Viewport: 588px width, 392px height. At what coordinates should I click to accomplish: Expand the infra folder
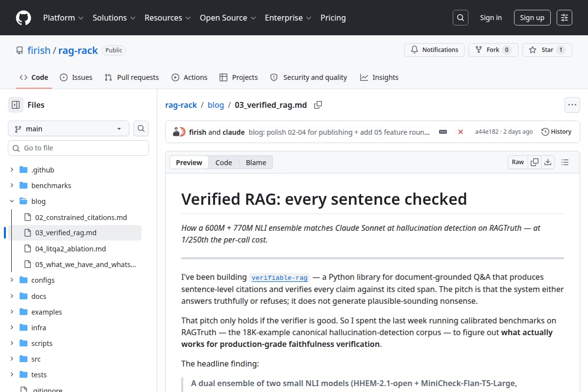(x=12, y=328)
